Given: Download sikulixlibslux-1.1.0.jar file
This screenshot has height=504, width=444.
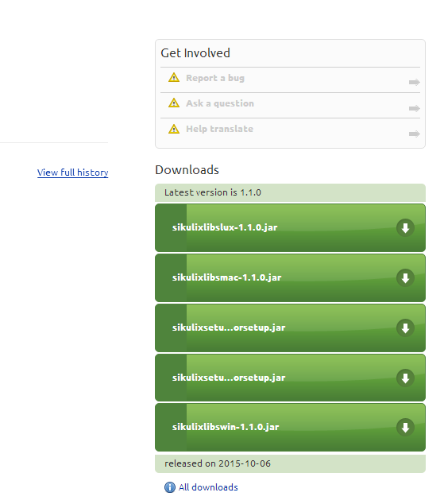Looking at the screenshot, I should coord(290,228).
